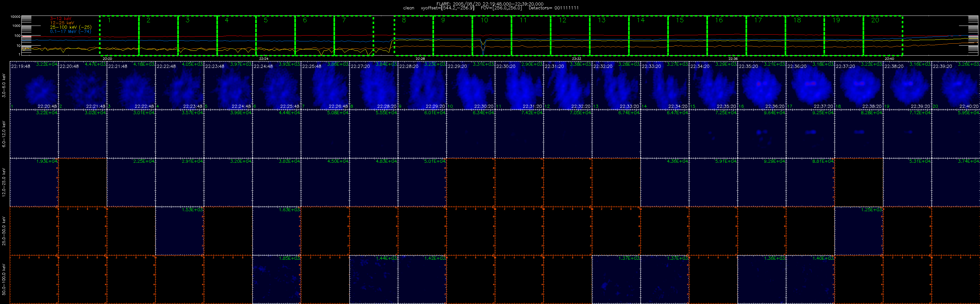This screenshot has height=304, width=980.
Task: Click the FLARE 2005/08/20 title text
Action: 490,4
